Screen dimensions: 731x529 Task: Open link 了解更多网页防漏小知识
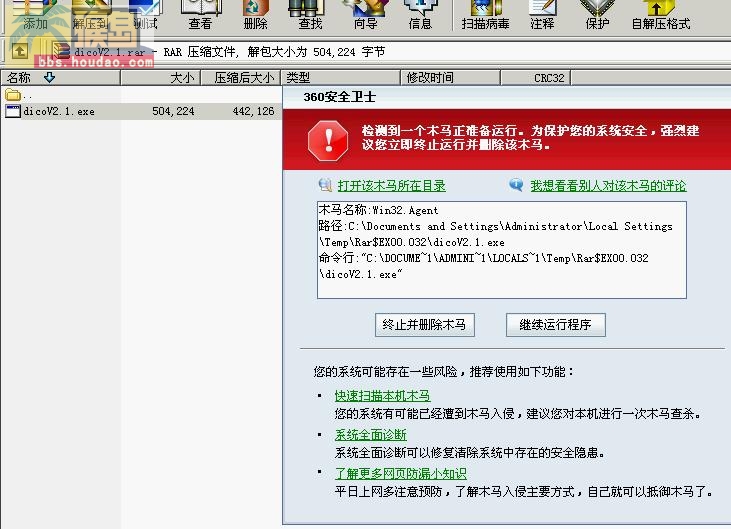pyautogui.click(x=400, y=474)
